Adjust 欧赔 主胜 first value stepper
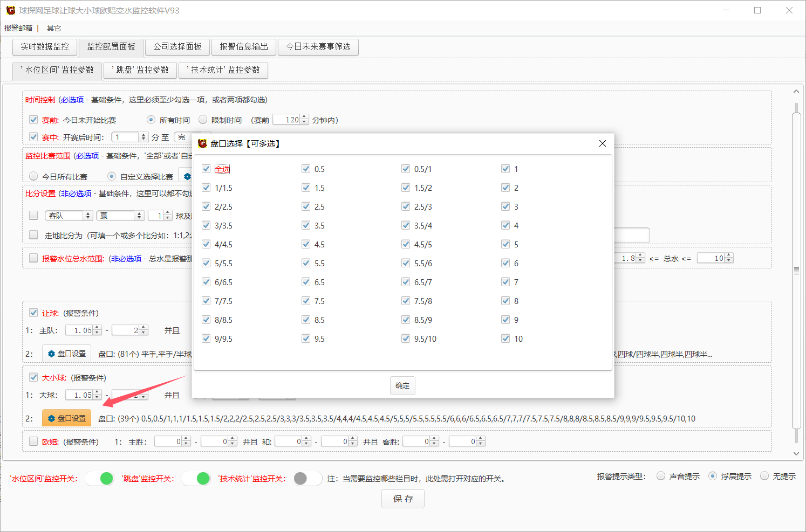The image size is (806, 532). 186,441
